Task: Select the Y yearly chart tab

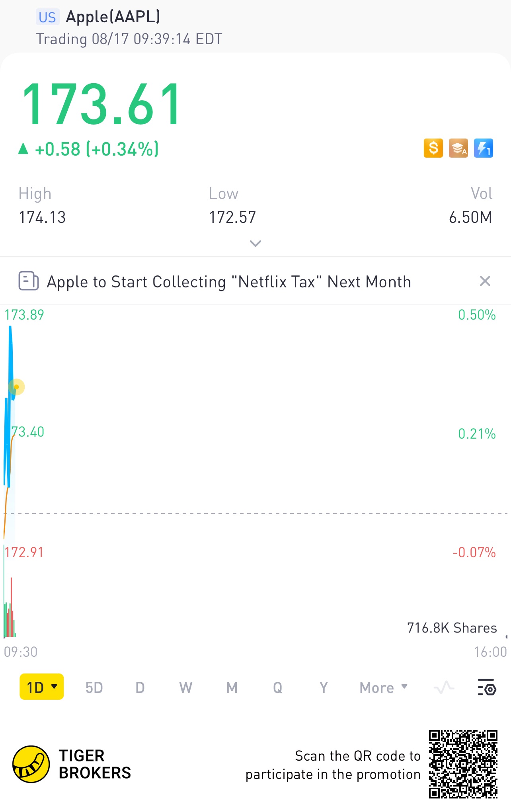Action: point(324,687)
